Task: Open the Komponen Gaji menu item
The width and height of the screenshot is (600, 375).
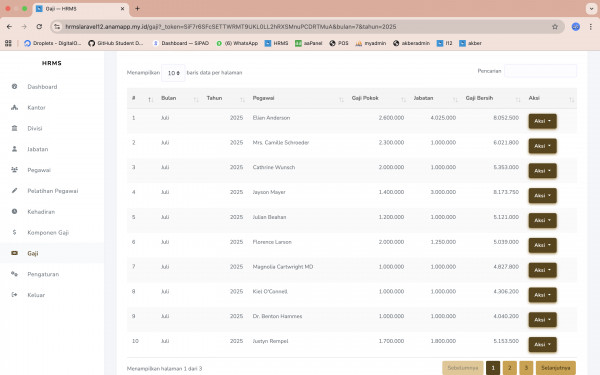Action: point(52,232)
